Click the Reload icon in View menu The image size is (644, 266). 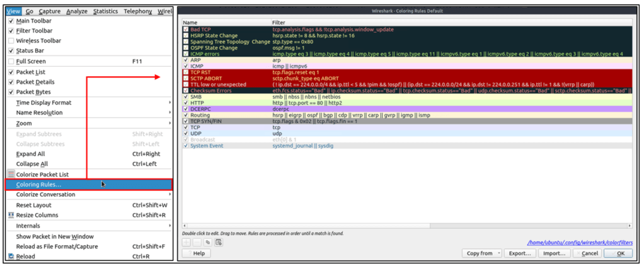[x=11, y=257]
